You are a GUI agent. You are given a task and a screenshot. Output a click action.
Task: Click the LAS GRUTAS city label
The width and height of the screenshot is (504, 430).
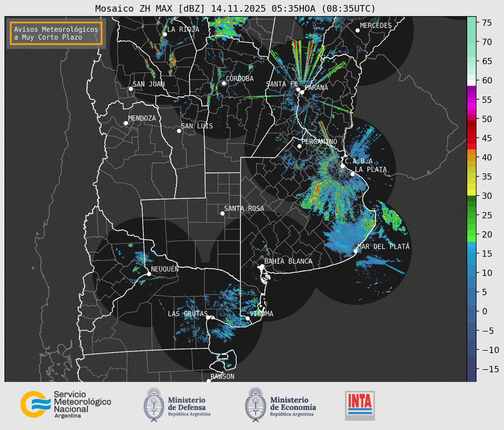tap(187, 314)
